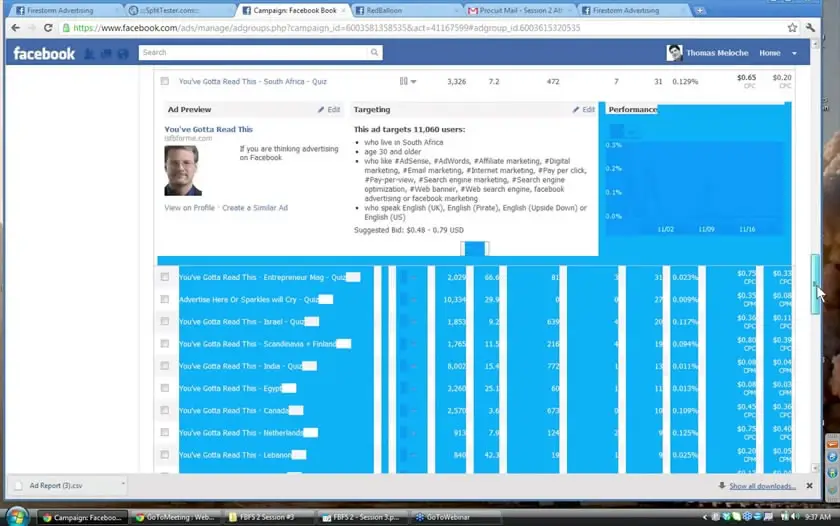This screenshot has width=840, height=526.
Task: Click the green padlock in address bar
Action: click(x=66, y=28)
